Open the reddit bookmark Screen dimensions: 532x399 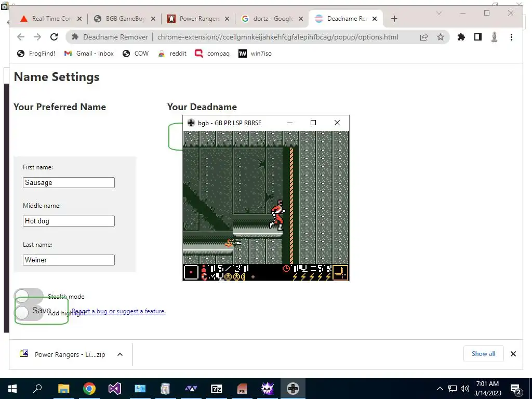click(172, 54)
